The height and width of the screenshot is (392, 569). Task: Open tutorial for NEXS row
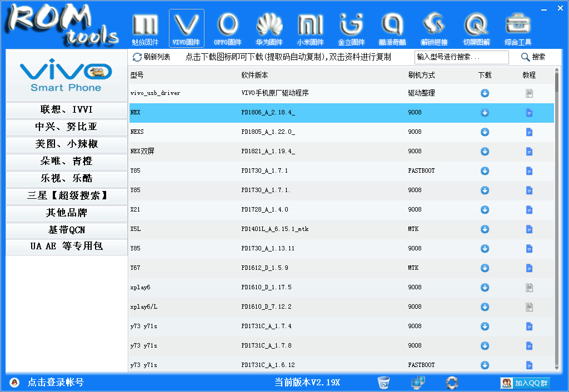[529, 132]
